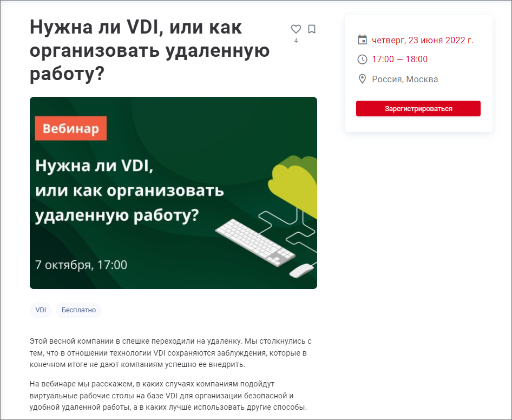Click the location text Россия, Москва

[x=405, y=80]
